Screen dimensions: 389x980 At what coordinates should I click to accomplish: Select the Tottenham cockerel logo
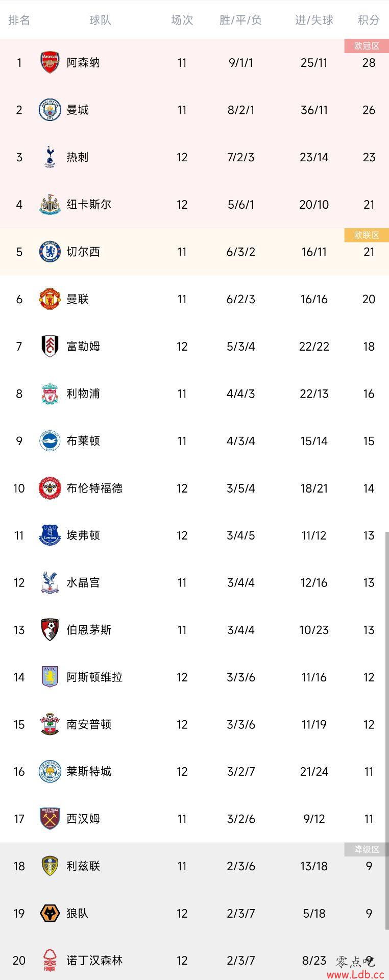point(50,157)
